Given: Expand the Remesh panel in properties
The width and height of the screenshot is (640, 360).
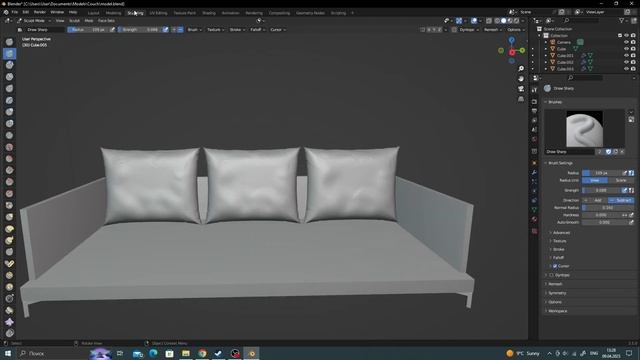Looking at the screenshot, I should tap(555, 284).
